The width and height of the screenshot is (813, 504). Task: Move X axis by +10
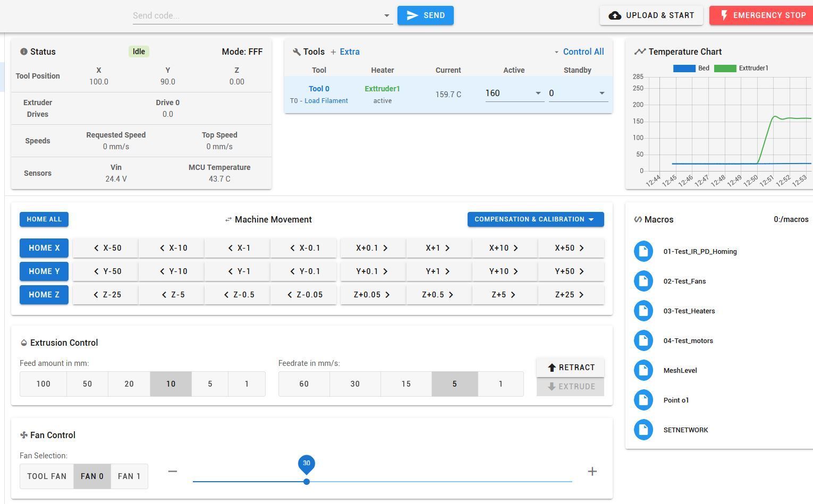click(505, 248)
